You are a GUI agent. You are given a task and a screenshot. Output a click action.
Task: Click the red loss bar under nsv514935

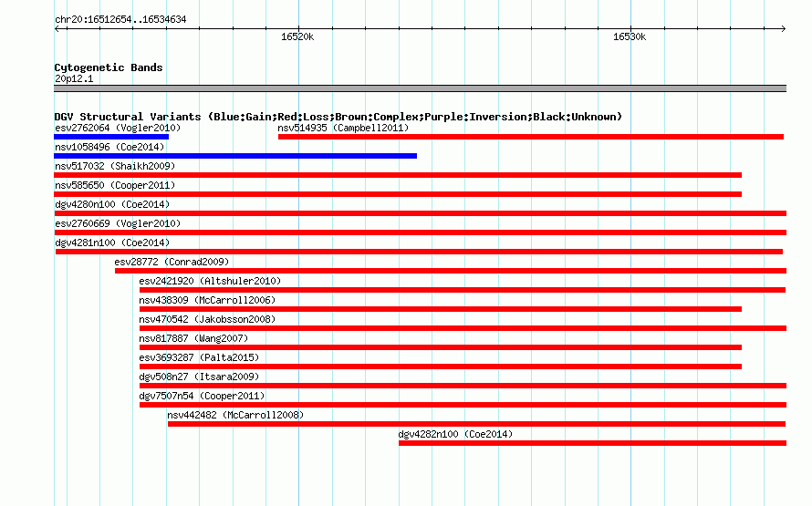(x=531, y=137)
